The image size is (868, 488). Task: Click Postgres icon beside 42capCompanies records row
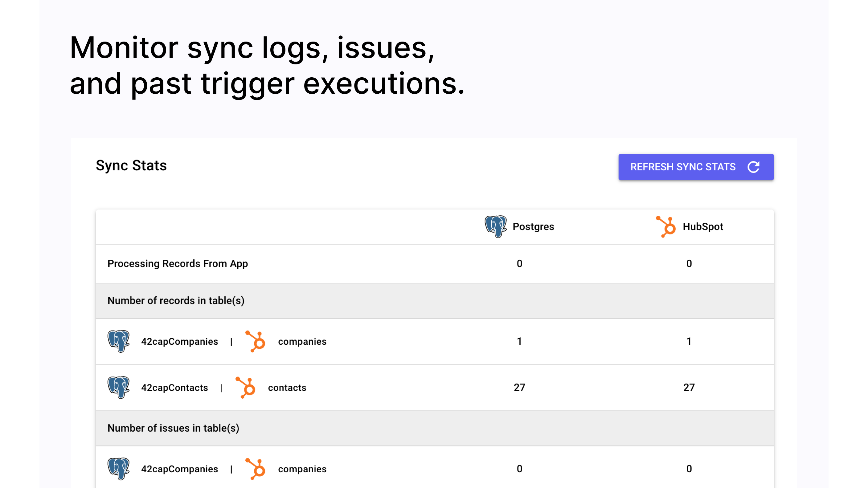tap(118, 341)
